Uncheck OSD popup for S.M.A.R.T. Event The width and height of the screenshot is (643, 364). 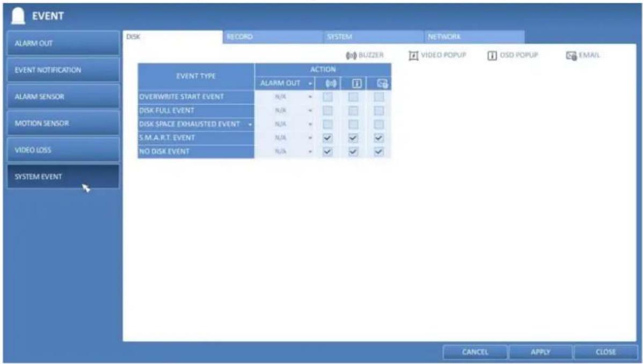pos(353,138)
